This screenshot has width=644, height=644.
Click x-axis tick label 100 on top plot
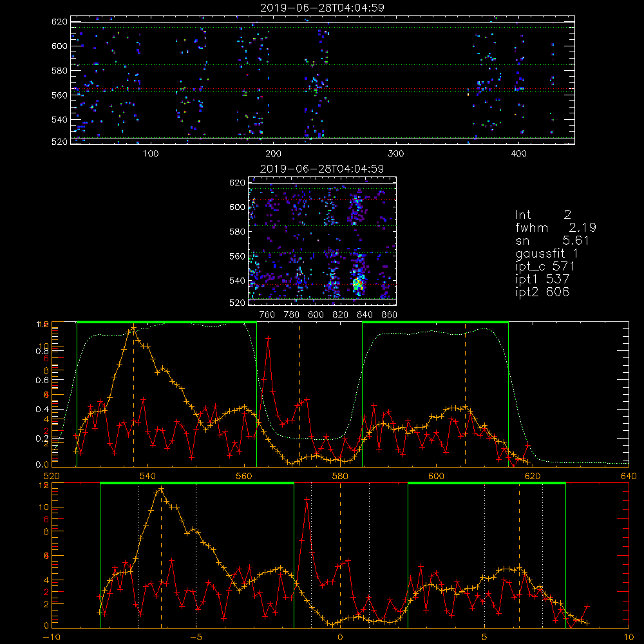pyautogui.click(x=151, y=154)
